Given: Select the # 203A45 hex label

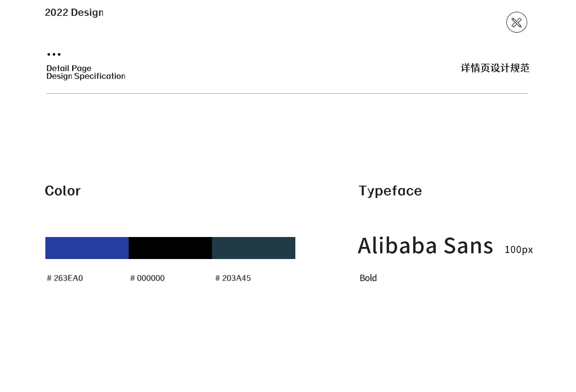Looking at the screenshot, I should pos(233,278).
